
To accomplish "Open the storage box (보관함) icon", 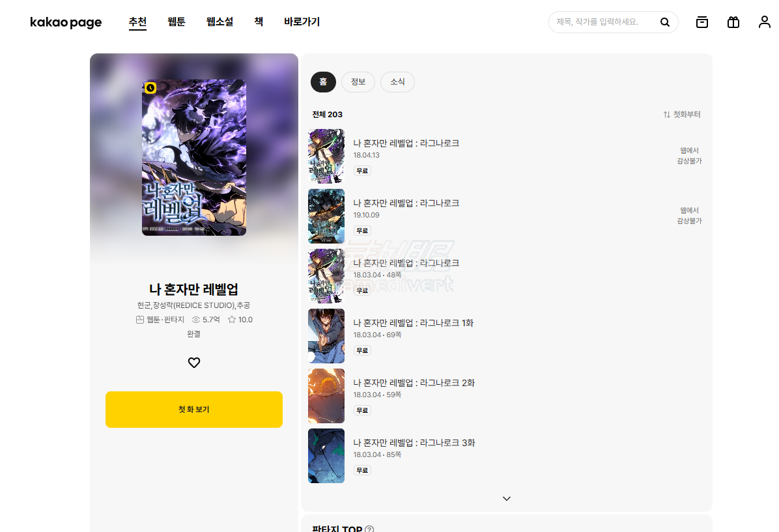I will [701, 21].
